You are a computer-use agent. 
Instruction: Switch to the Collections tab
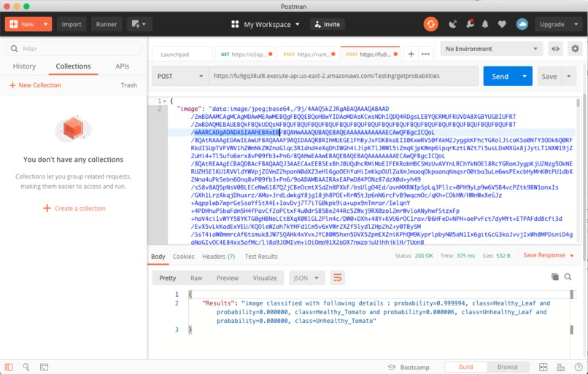(73, 66)
